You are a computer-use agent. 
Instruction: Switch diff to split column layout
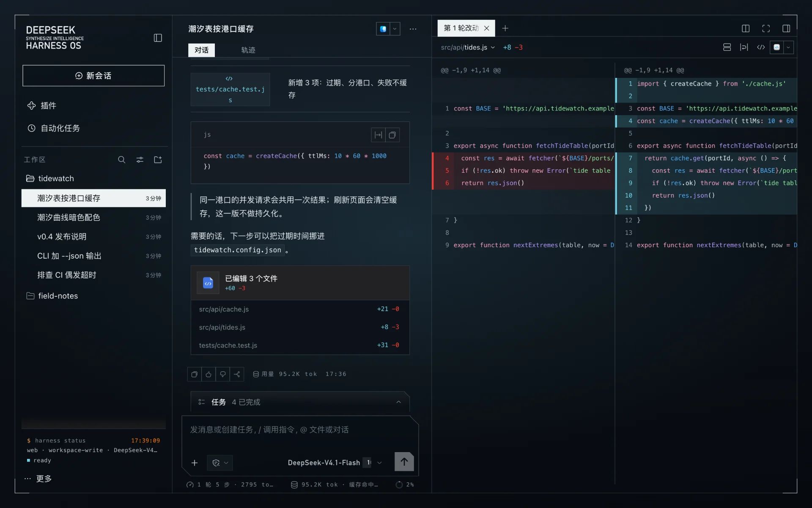point(746,28)
